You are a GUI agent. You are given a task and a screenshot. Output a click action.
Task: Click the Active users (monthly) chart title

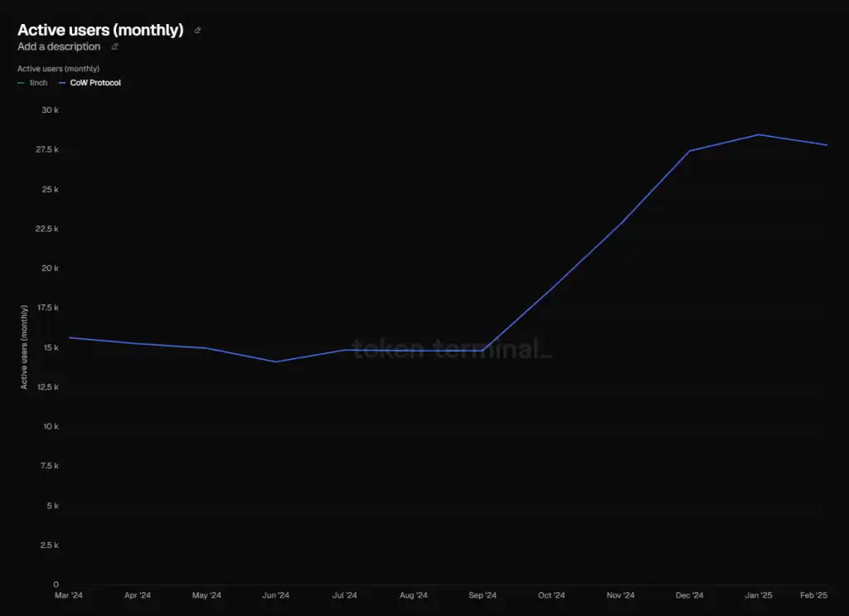(x=100, y=31)
